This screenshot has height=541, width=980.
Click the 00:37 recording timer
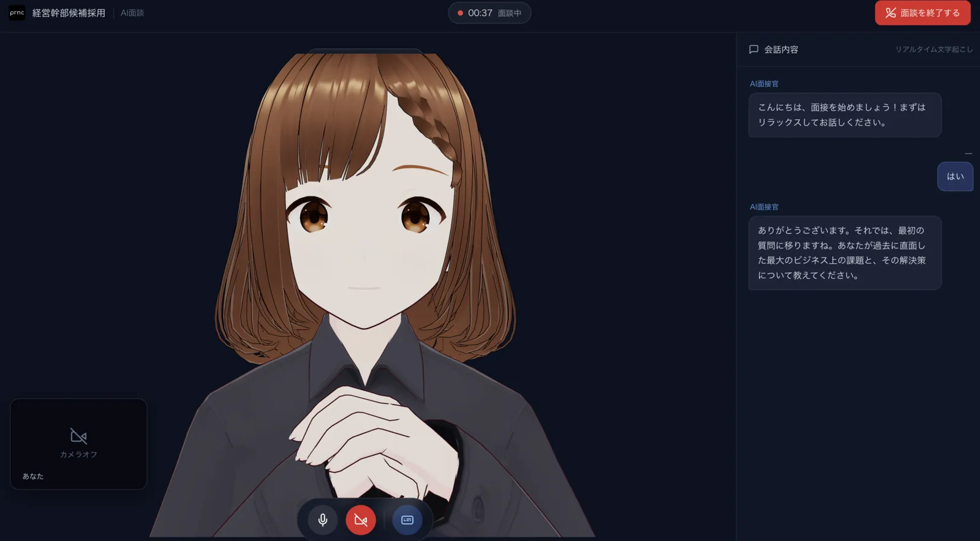[x=480, y=13]
